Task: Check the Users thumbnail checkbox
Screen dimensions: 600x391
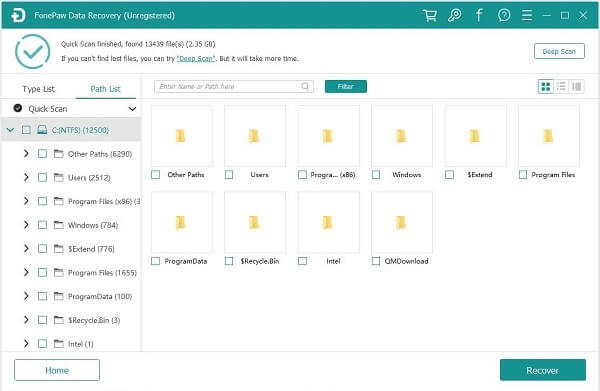Action: tap(229, 174)
